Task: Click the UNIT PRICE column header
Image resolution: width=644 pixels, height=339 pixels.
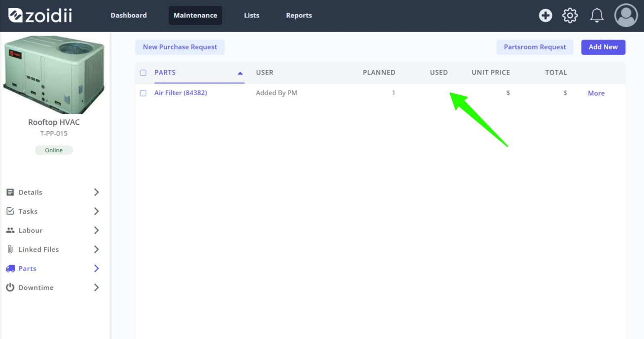Action: coord(491,72)
